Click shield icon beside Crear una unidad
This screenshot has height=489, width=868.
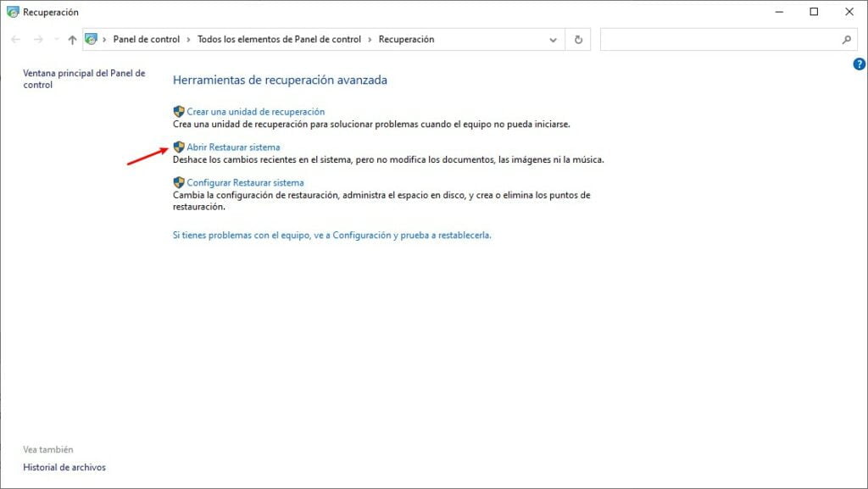pyautogui.click(x=179, y=112)
